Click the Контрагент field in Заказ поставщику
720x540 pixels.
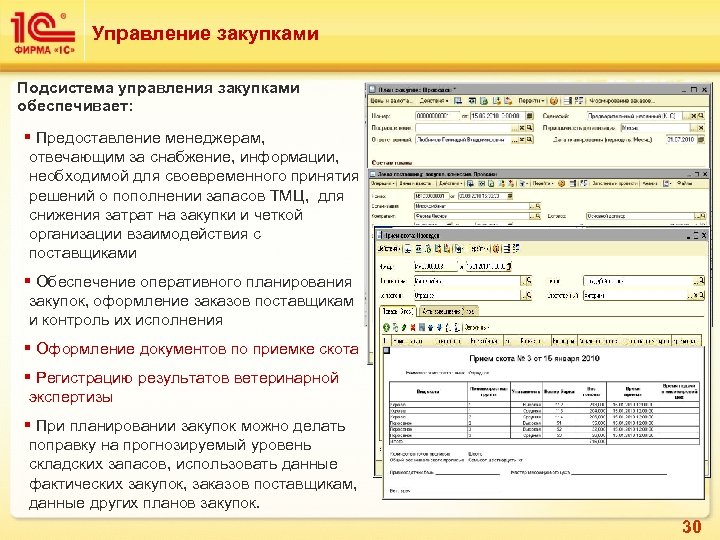[472, 216]
